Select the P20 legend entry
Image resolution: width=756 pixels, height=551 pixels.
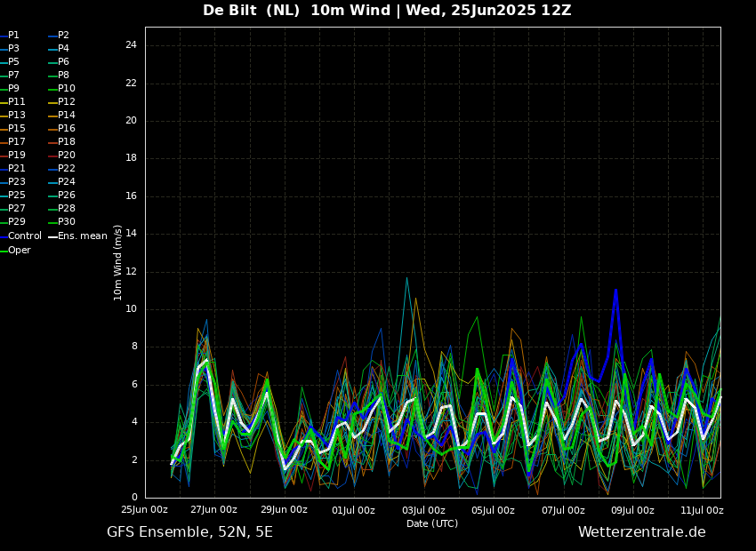point(67,156)
